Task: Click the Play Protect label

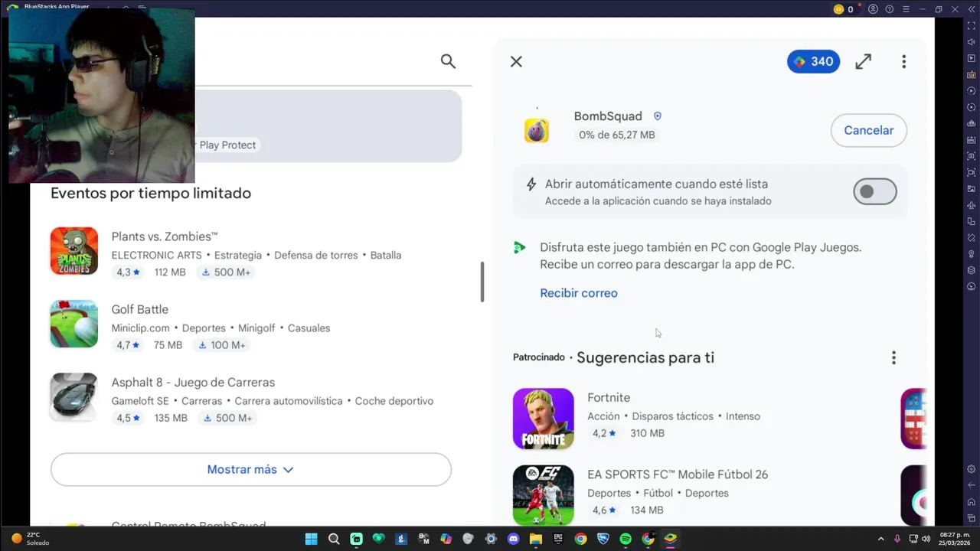Action: [x=227, y=145]
